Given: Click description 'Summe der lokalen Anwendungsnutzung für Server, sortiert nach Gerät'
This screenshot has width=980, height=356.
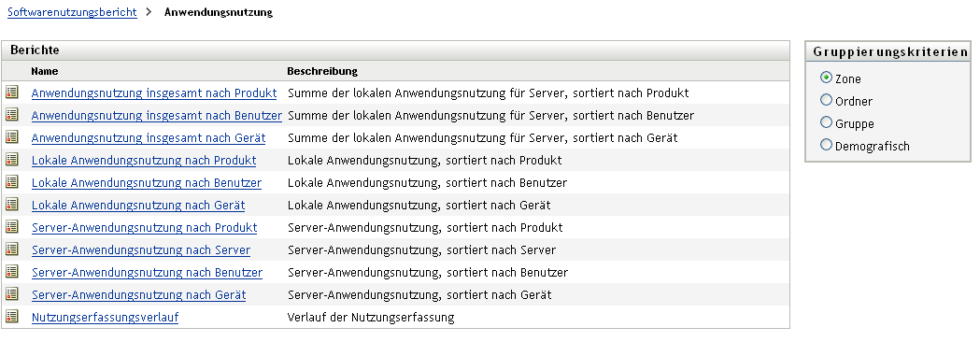Looking at the screenshot, I should click(482, 138).
